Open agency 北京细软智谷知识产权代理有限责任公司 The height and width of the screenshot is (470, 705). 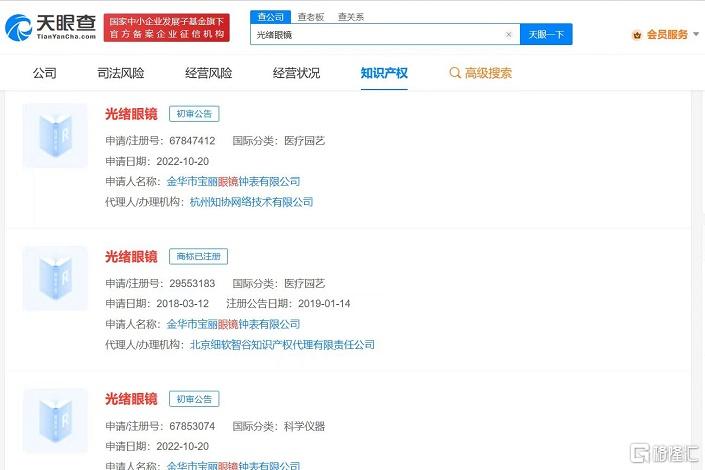click(282, 345)
